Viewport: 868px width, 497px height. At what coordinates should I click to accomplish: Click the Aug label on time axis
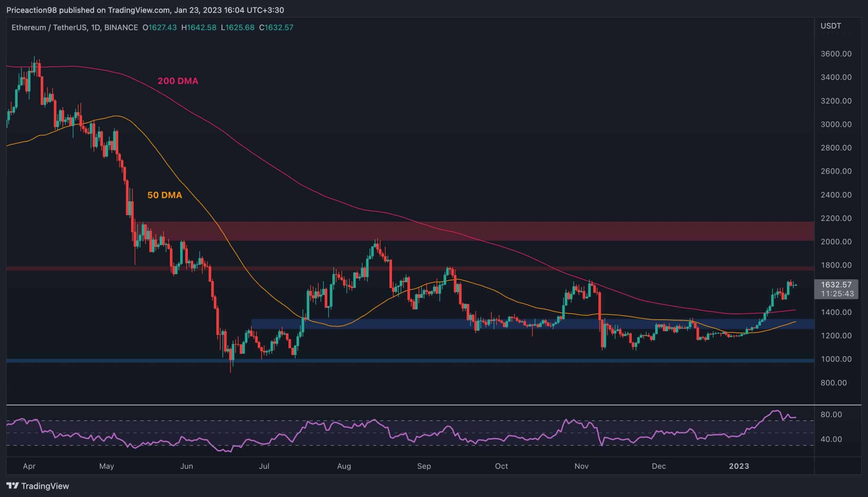344,466
